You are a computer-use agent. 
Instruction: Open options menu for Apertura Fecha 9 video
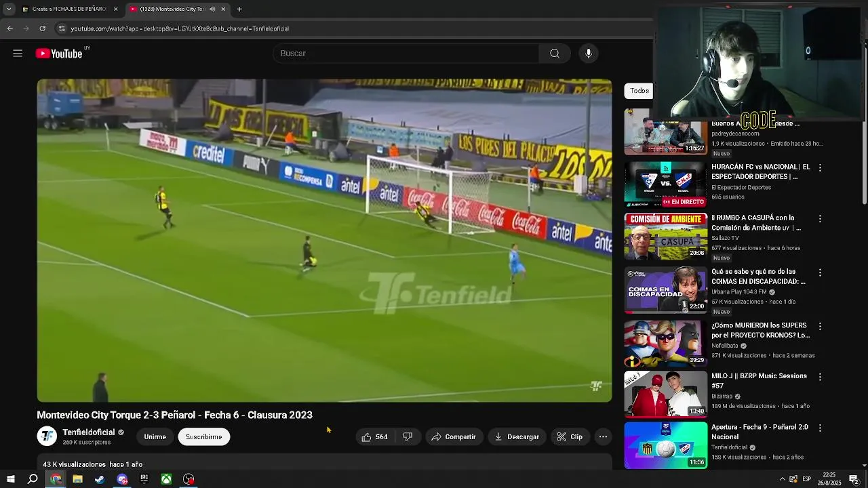[x=820, y=428]
